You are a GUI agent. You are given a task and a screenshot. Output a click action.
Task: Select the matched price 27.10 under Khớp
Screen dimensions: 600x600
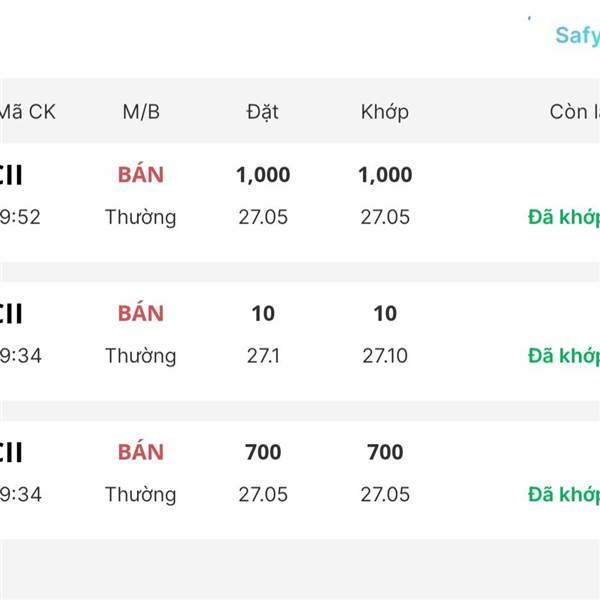[x=385, y=356]
